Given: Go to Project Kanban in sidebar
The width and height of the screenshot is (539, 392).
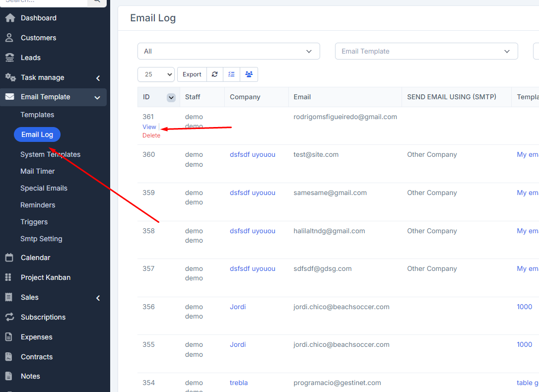Looking at the screenshot, I should (45, 277).
